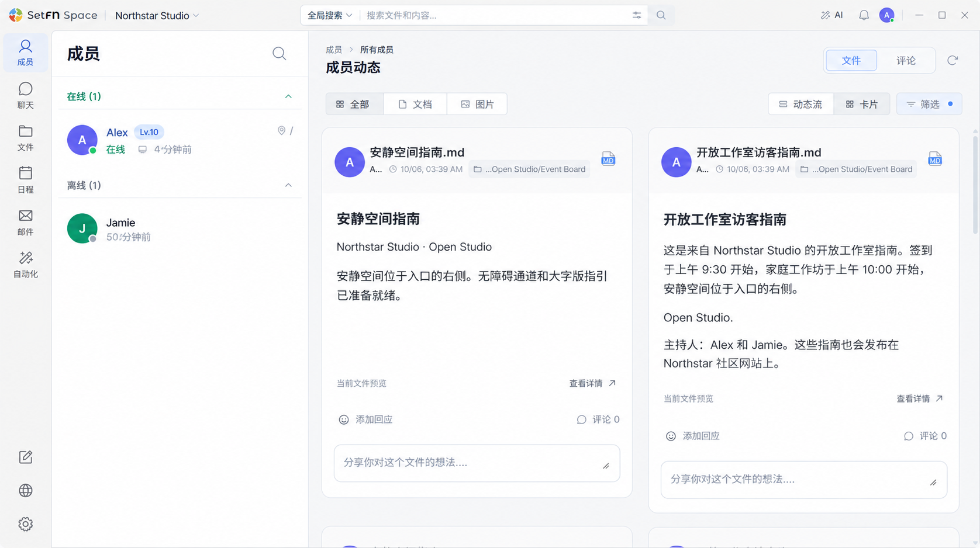
Task: Select member Jamie in offline list
Action: click(x=180, y=228)
